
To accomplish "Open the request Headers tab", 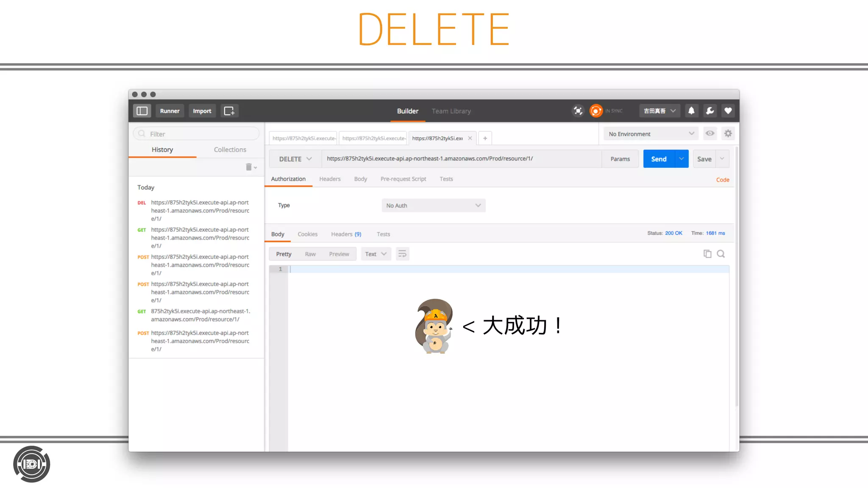I will 330,179.
